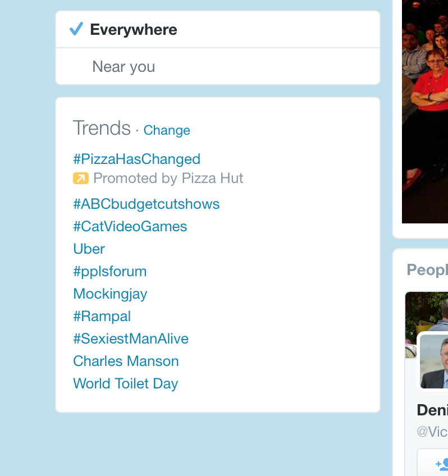Click the Trends section heading
Viewport: 448px width, 476px height.
click(x=102, y=128)
